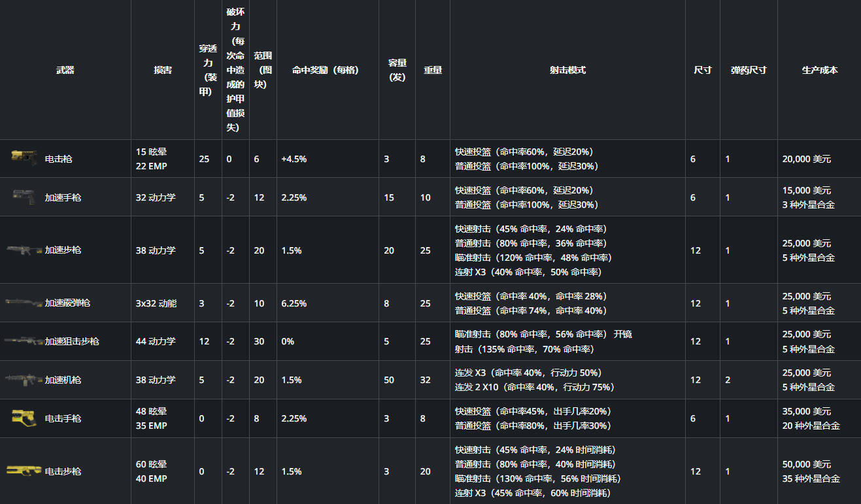
Task: Click the 加速机枪 machine gun icon
Action: click(24, 379)
